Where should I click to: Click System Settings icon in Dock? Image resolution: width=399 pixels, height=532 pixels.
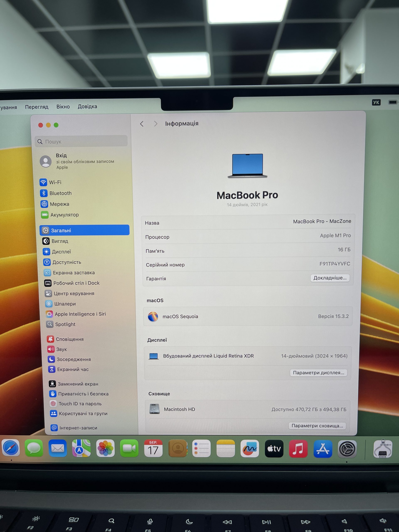click(347, 449)
